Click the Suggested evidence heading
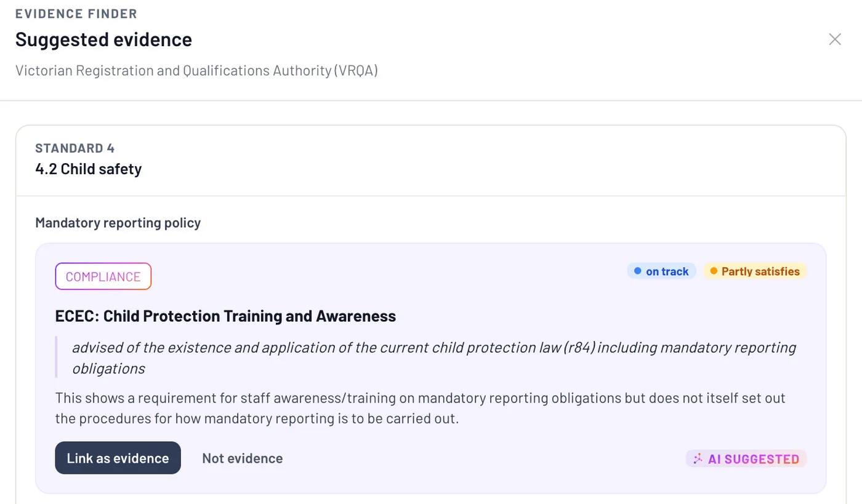 [x=103, y=39]
